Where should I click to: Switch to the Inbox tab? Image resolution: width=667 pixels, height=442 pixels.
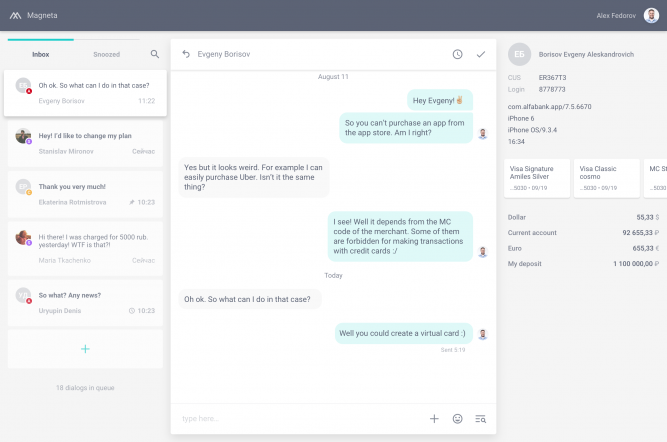pos(40,54)
